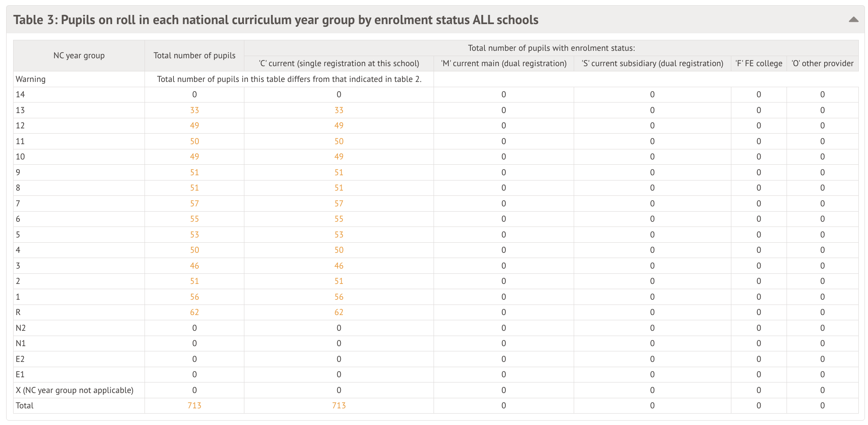Click the 'F' FE college column header

point(759,64)
